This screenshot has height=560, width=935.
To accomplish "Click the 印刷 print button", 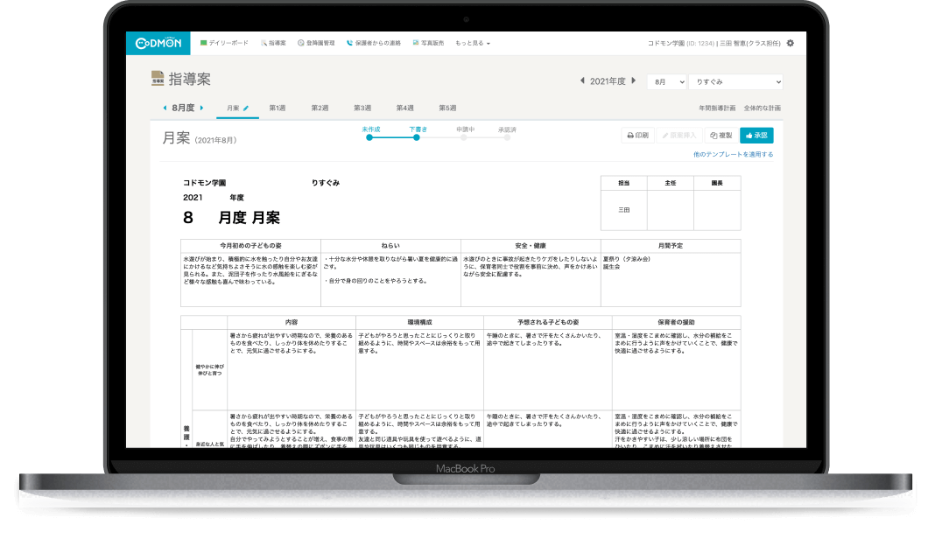I will tap(638, 136).
